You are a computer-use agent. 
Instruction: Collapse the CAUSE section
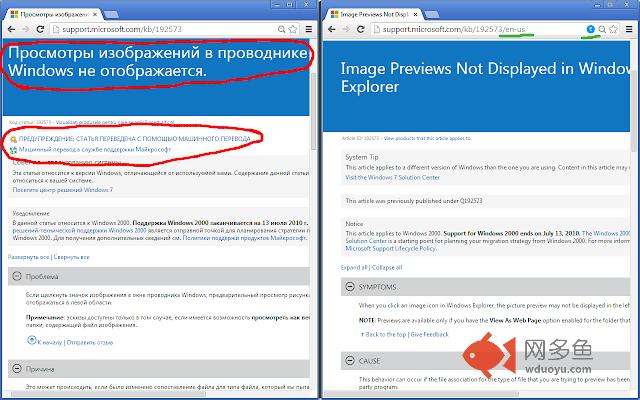click(350, 361)
